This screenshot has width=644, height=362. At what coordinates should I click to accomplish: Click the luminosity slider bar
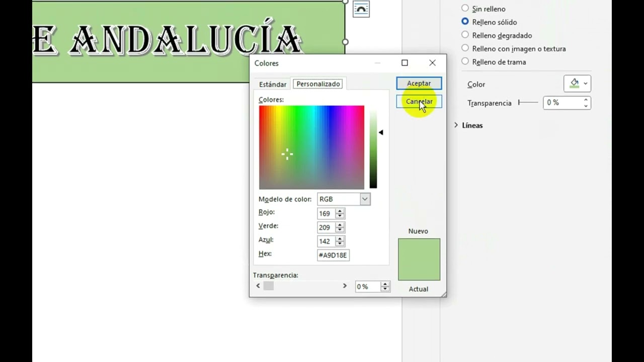click(373, 147)
